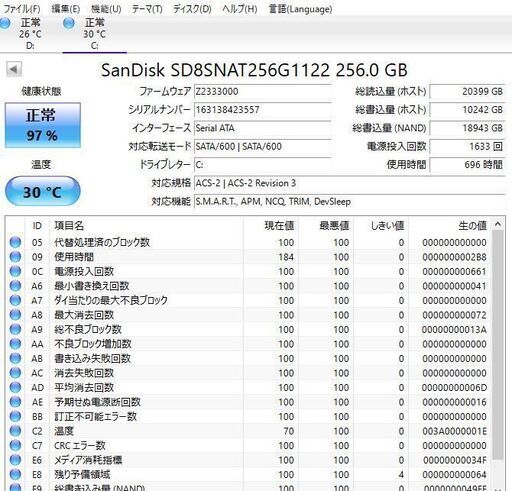512x491 pixels.
Task: Click the firmware field Z2333000
Action: coord(262,92)
